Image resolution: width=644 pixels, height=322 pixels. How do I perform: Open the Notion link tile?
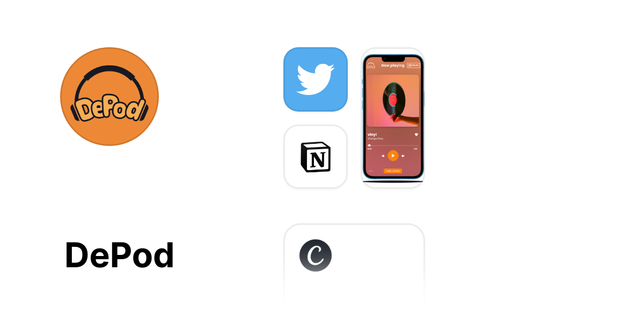pos(316,157)
